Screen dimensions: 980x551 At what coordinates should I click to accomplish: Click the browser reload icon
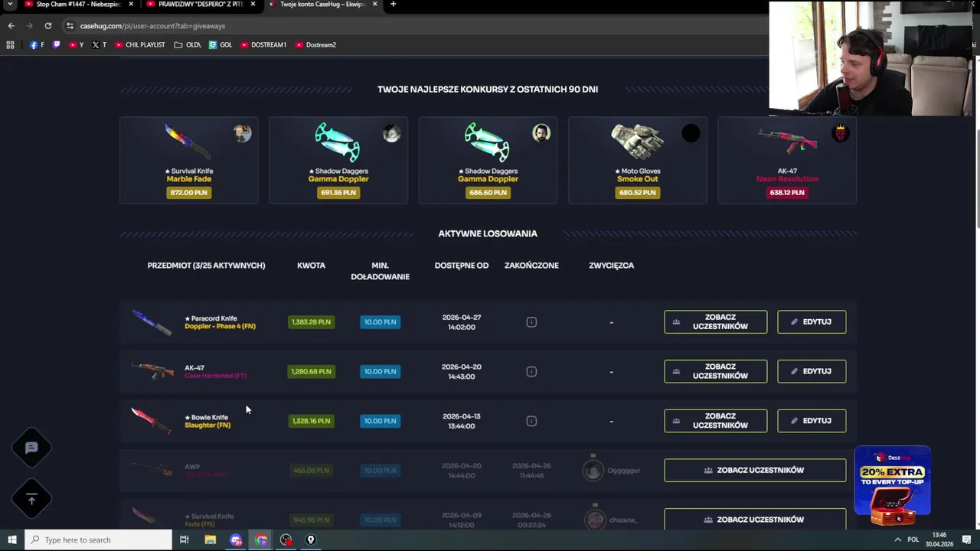point(47,25)
